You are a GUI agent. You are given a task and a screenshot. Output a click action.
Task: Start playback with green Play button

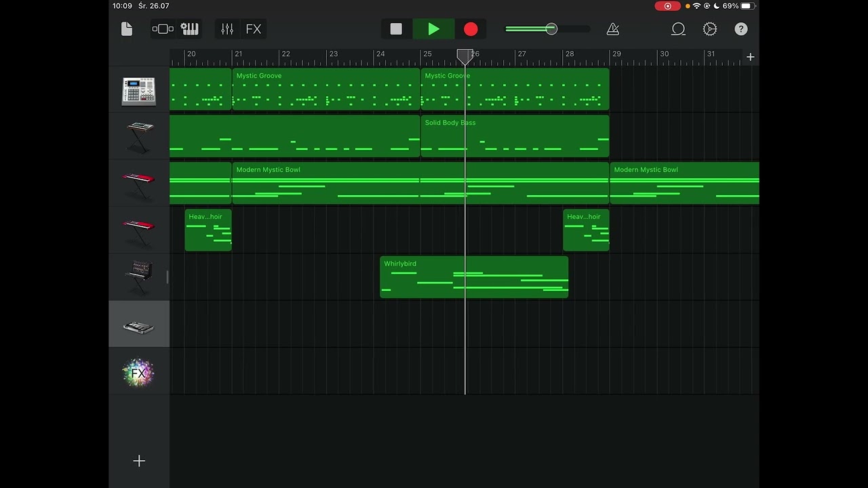coord(434,29)
